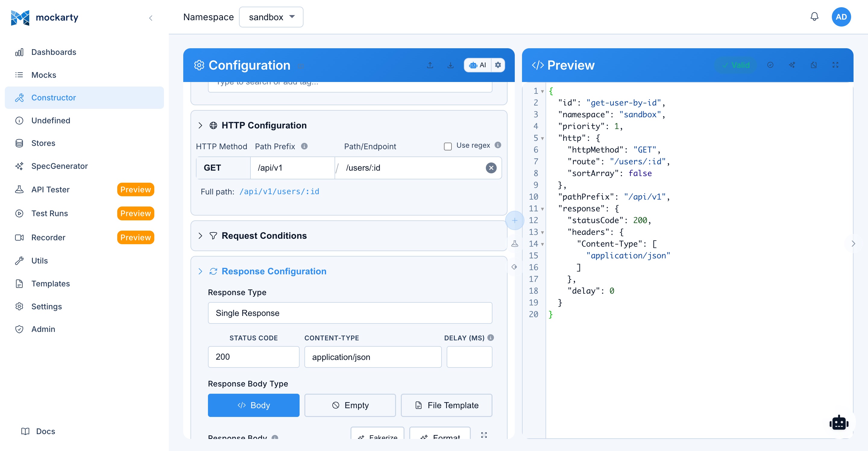Viewport: 868px width, 451px height.
Task: Select the File Template body type
Action: click(x=446, y=405)
